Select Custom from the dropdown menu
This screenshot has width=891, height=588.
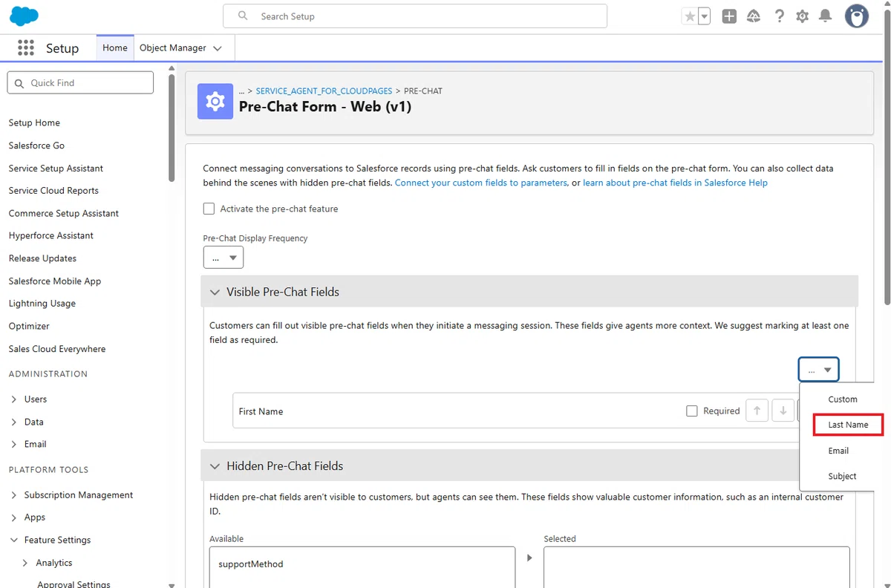point(843,399)
